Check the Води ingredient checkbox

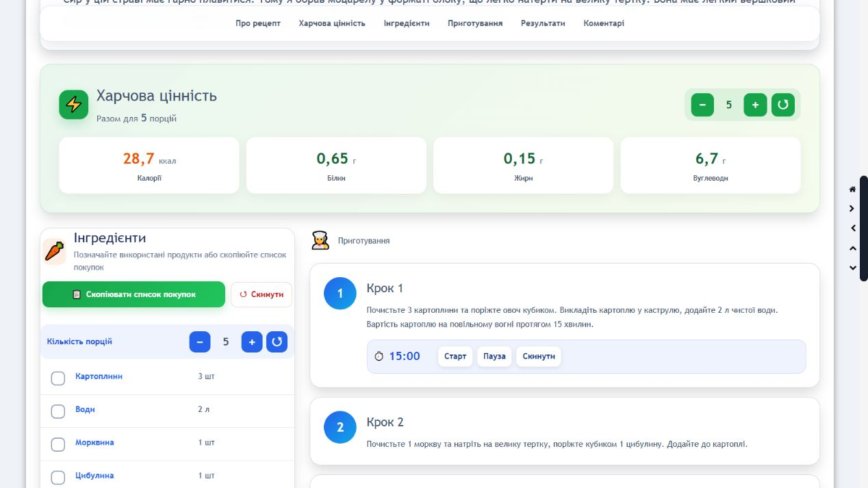(58, 411)
